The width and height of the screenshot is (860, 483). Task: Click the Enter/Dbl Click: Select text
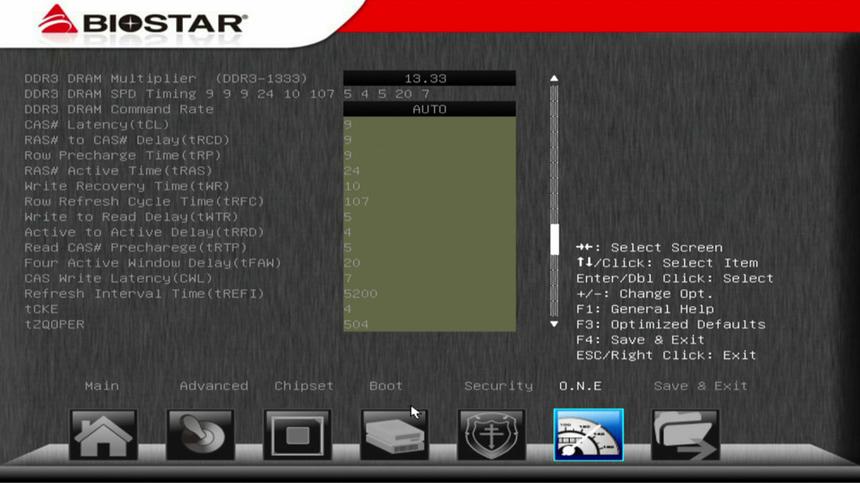pos(675,278)
